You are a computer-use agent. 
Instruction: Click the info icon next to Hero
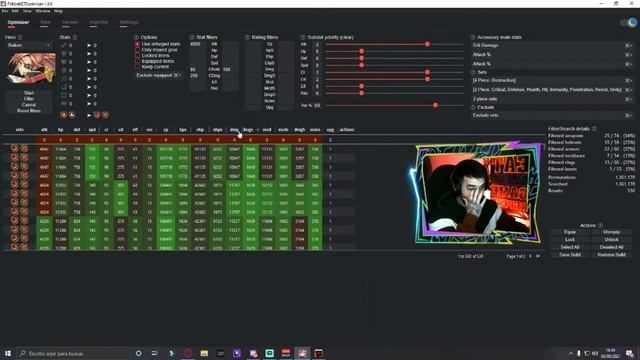click(20, 37)
